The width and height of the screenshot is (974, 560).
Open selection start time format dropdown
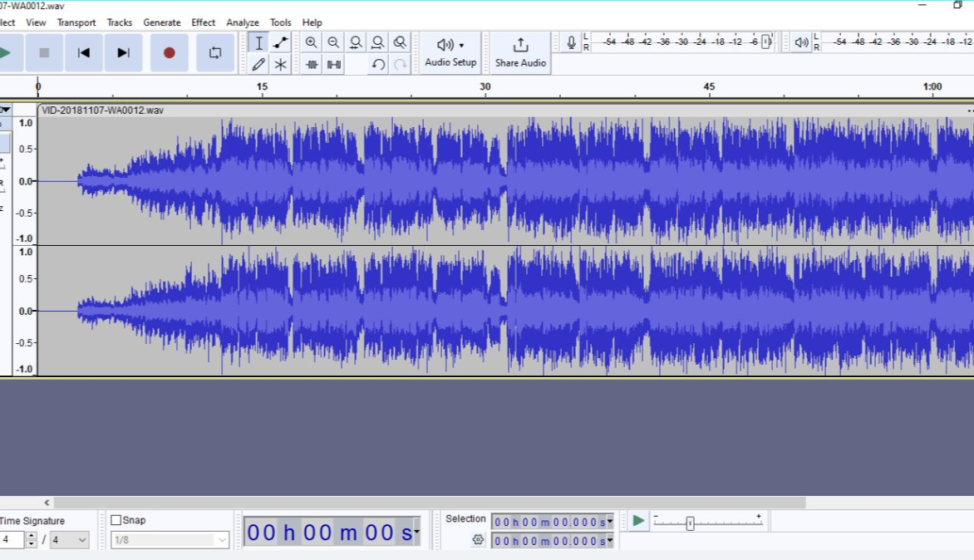pyautogui.click(x=610, y=522)
